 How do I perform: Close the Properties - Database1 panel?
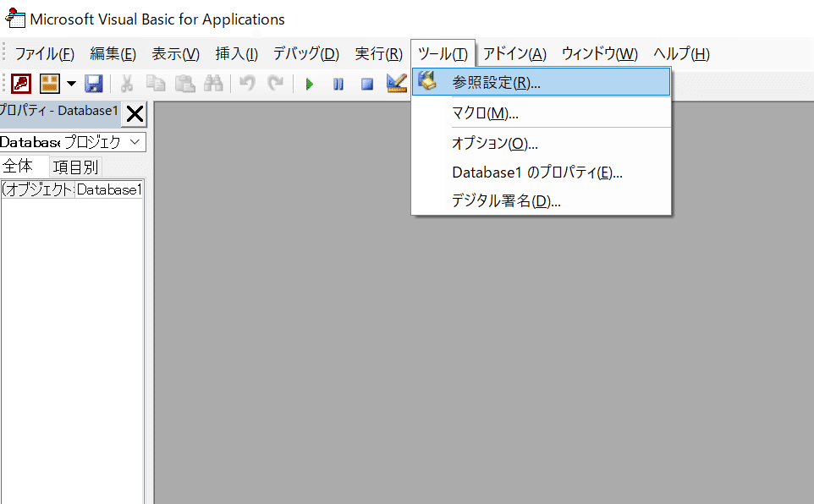(x=135, y=113)
